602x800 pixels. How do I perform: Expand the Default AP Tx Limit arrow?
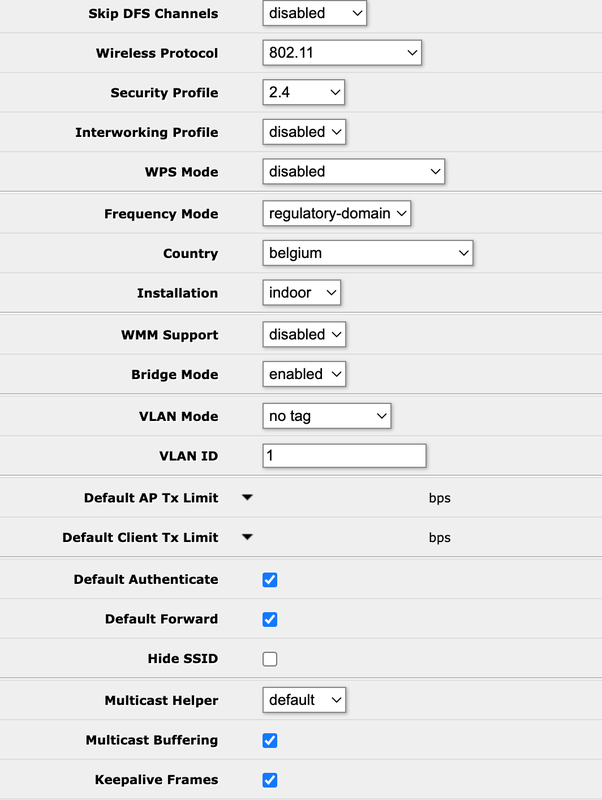tap(247, 497)
